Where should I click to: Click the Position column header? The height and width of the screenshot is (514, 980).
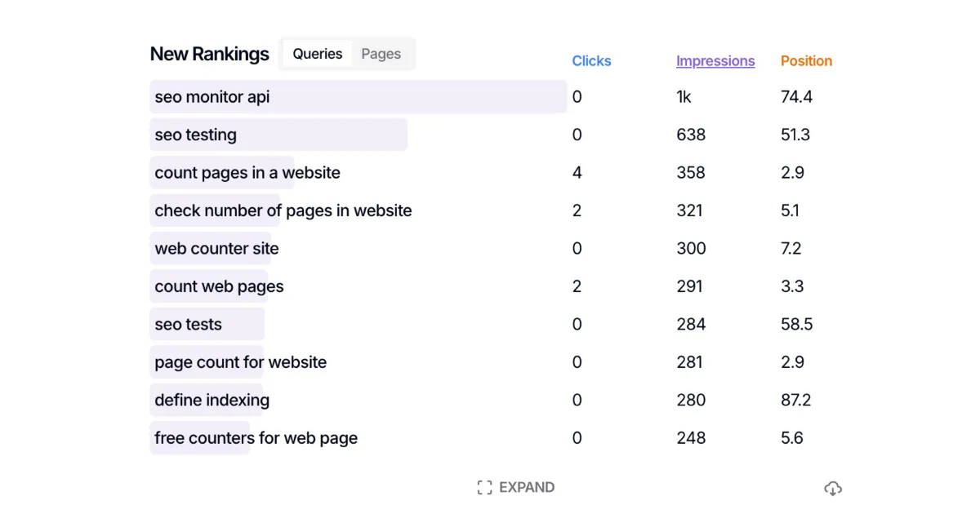806,61
